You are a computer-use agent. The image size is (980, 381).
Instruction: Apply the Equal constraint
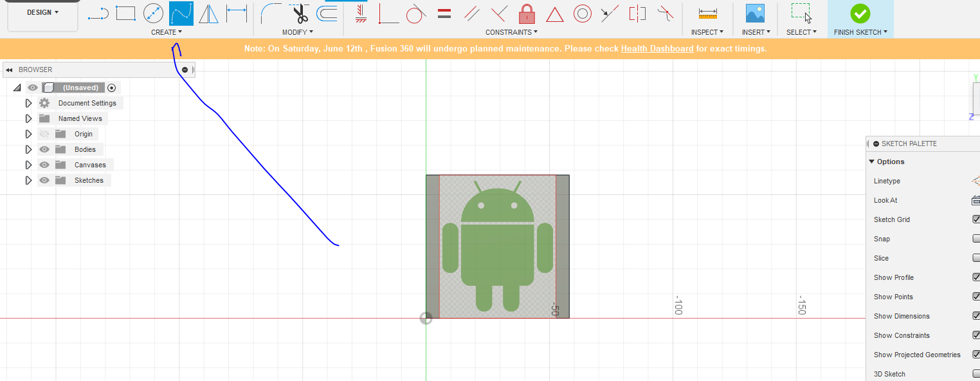pyautogui.click(x=444, y=13)
